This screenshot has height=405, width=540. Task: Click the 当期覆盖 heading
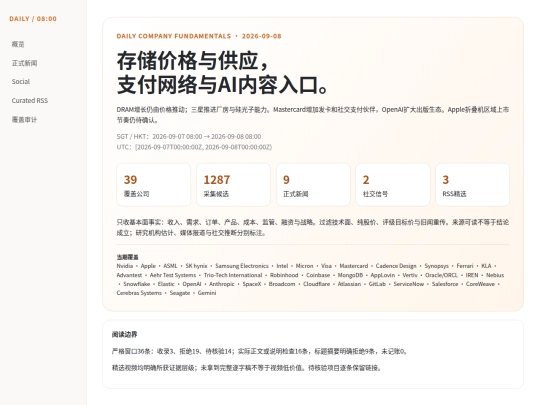pos(127,257)
